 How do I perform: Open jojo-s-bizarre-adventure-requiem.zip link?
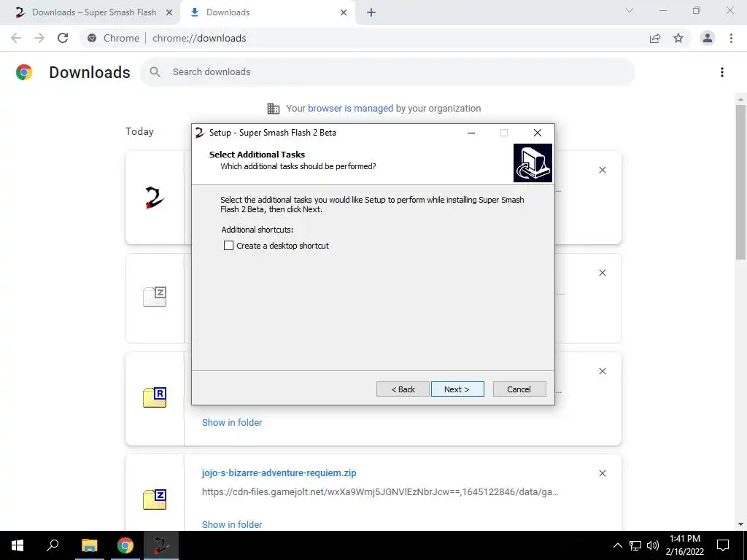click(279, 472)
